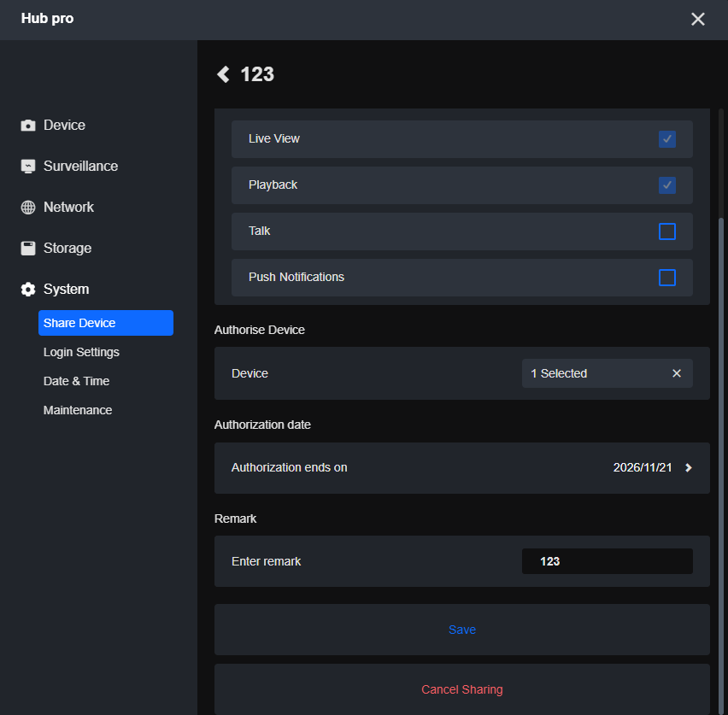
Task: Click the Playback label text
Action: pyautogui.click(x=273, y=185)
